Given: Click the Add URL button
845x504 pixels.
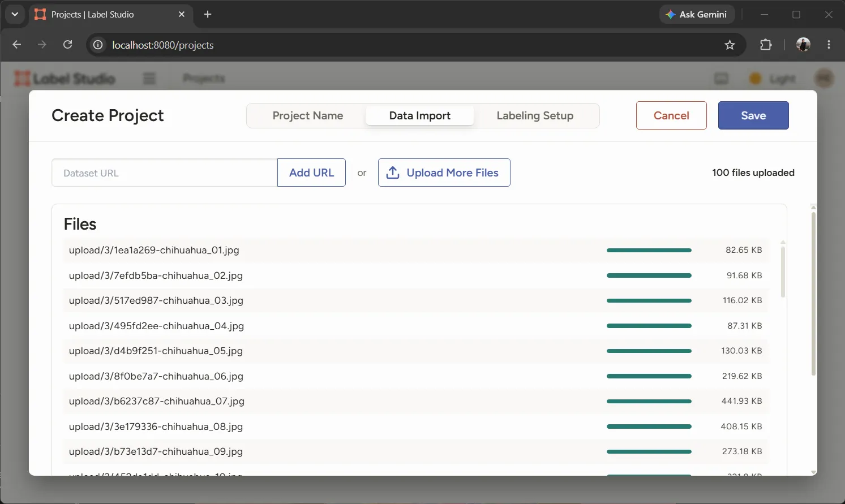Looking at the screenshot, I should click(311, 173).
